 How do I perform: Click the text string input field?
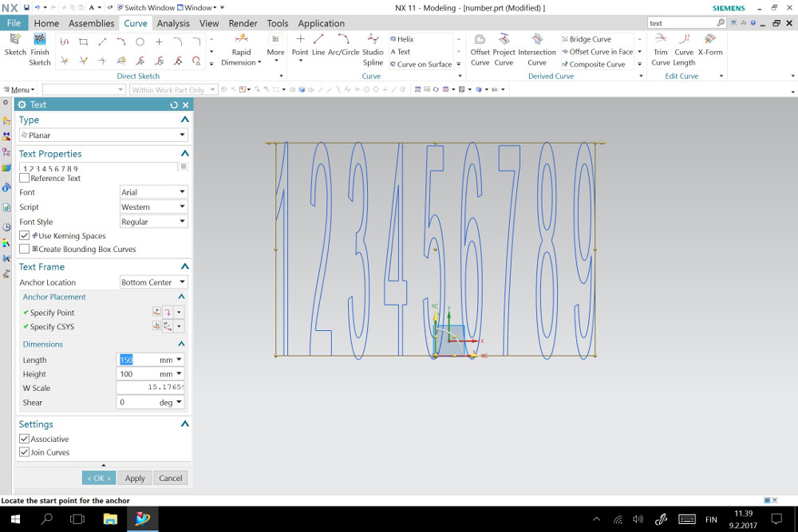[x=99, y=167]
